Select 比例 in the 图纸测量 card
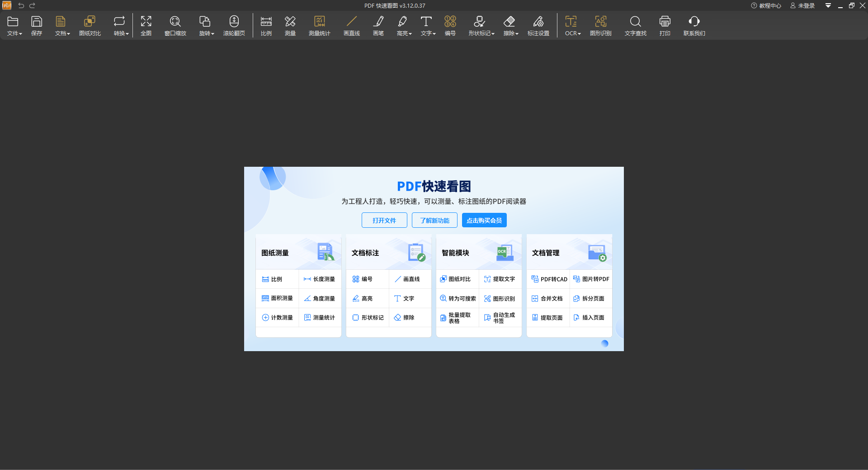Image resolution: width=868 pixels, height=470 pixels. [277, 279]
